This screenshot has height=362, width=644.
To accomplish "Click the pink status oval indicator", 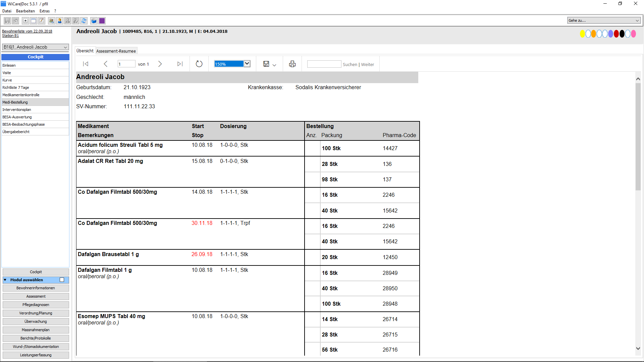I will click(634, 34).
